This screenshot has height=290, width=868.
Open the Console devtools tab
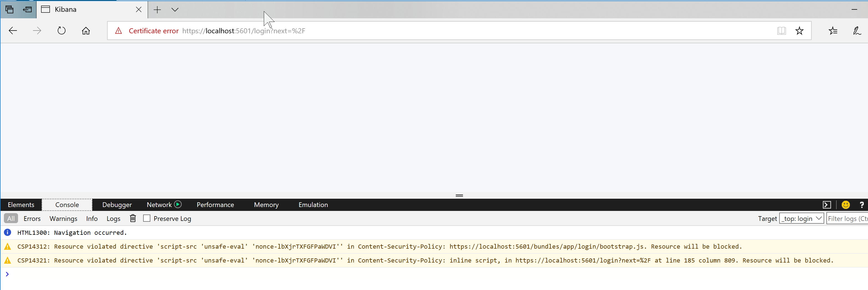click(x=67, y=205)
